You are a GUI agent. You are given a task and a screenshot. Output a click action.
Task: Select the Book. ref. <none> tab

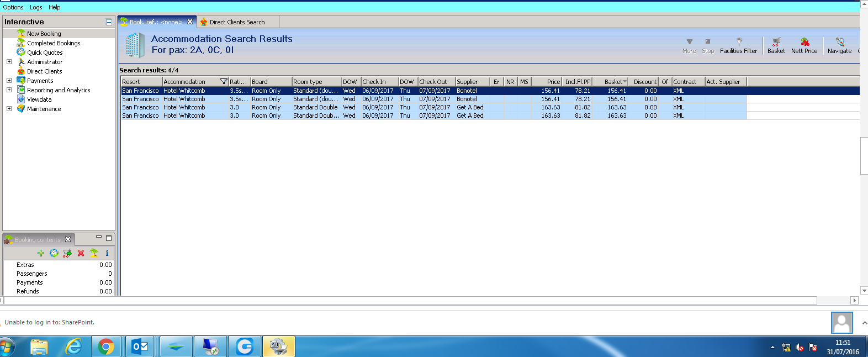pyautogui.click(x=156, y=22)
